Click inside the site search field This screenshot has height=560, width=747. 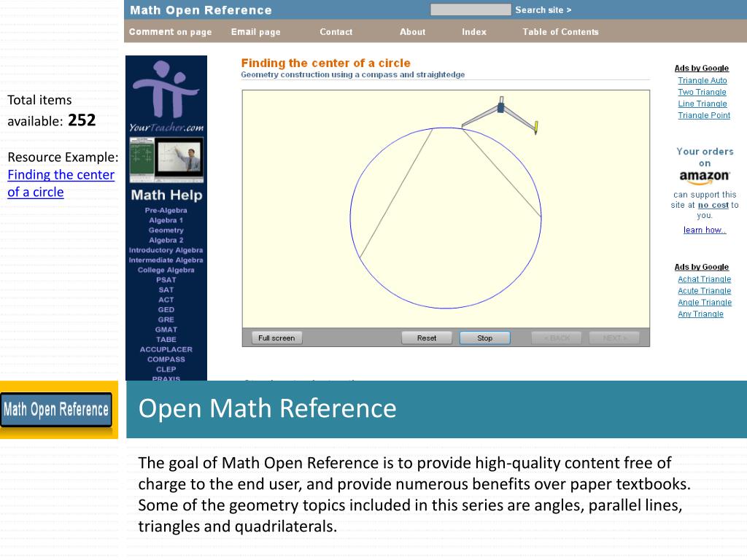471,9
